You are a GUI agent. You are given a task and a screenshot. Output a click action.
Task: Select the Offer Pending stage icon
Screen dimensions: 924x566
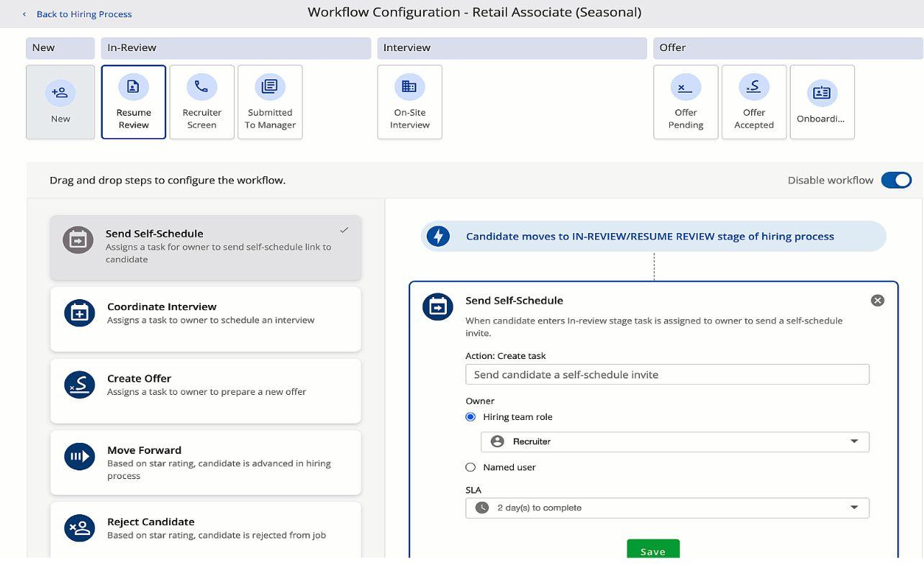coord(685,87)
